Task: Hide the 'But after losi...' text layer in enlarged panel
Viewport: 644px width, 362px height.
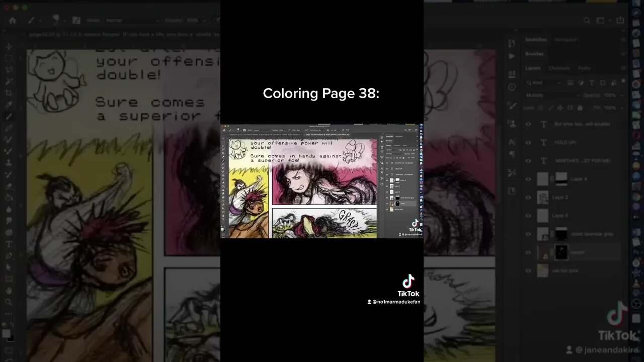Action: click(528, 124)
